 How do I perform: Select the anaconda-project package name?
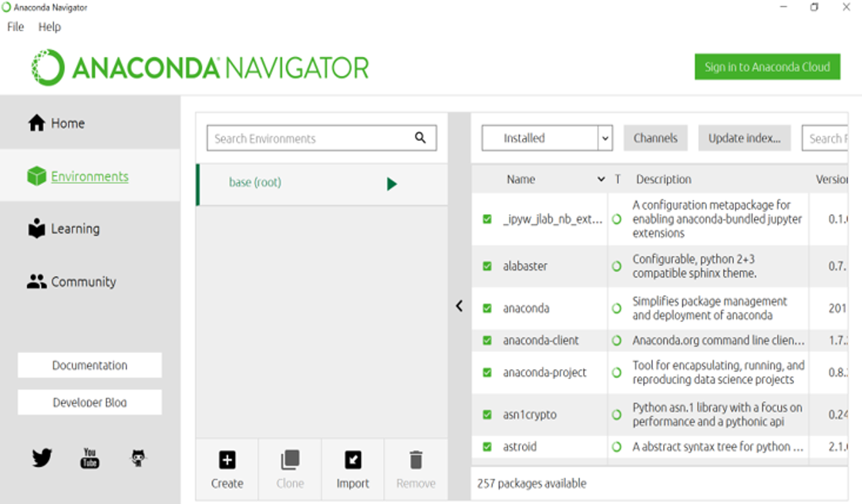coord(544,372)
